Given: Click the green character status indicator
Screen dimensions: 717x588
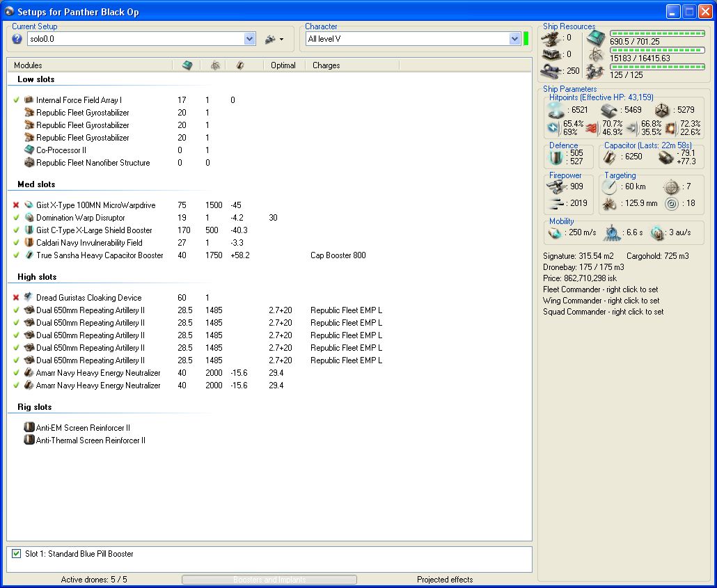Looking at the screenshot, I should 526,39.
